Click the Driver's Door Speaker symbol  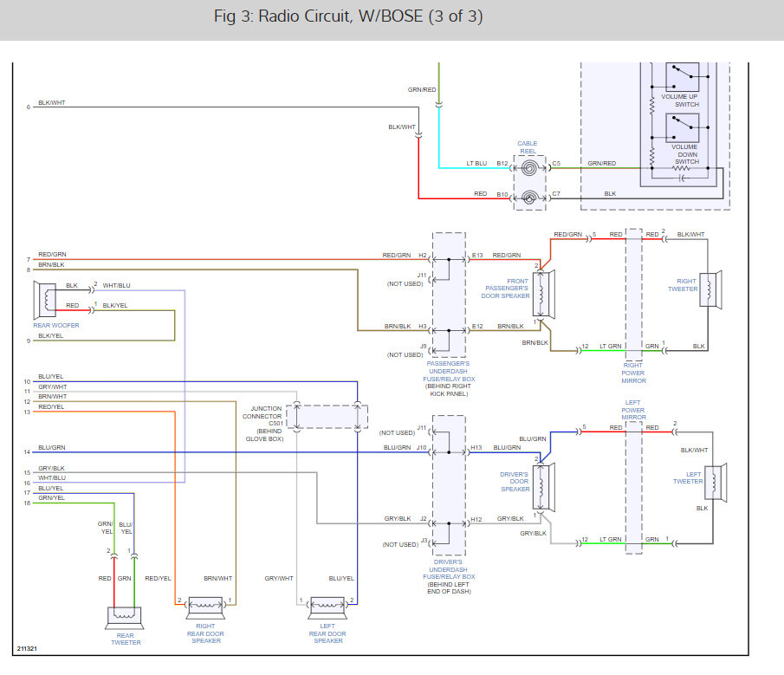[544, 487]
